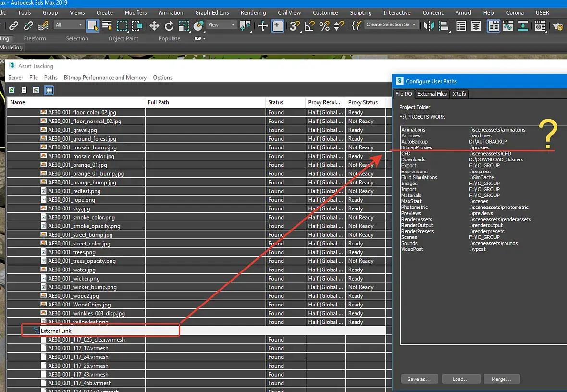Open the Scene Explorer toggle icon
The height and width of the screenshot is (392, 567).
(x=461, y=25)
